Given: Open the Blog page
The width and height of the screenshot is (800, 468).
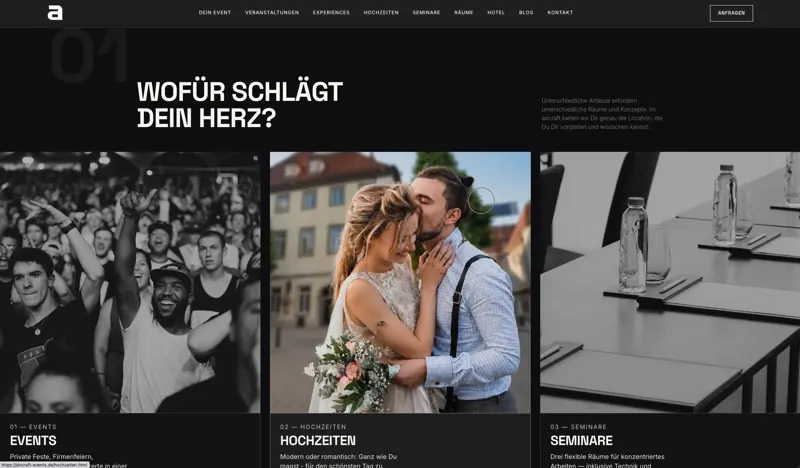Looking at the screenshot, I should pos(526,13).
